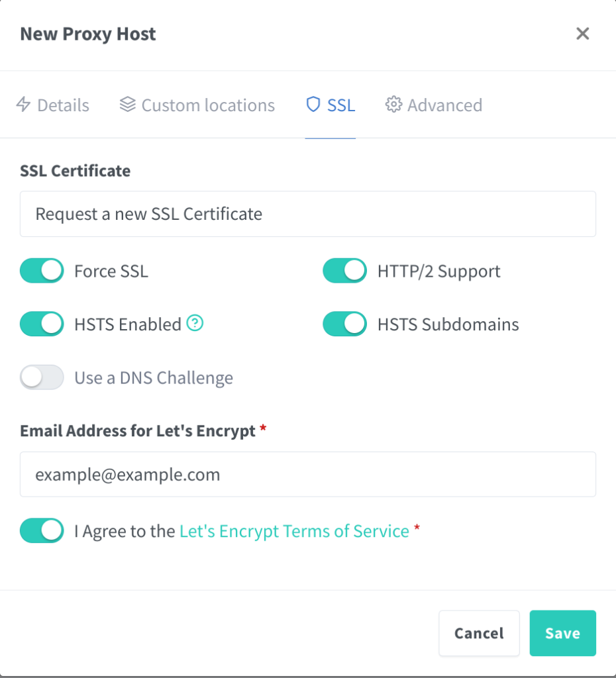Click Save to create proxy host

[x=562, y=634]
